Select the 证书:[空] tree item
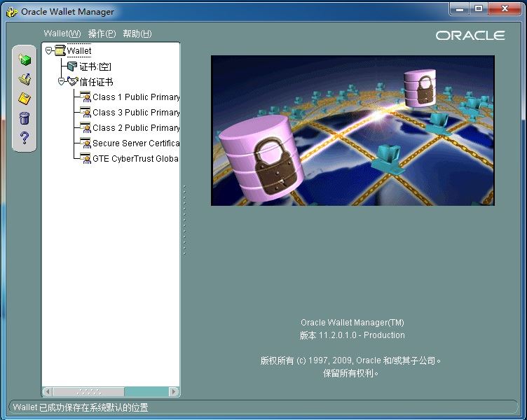Image resolution: width=527 pixels, height=420 pixels. [95, 66]
